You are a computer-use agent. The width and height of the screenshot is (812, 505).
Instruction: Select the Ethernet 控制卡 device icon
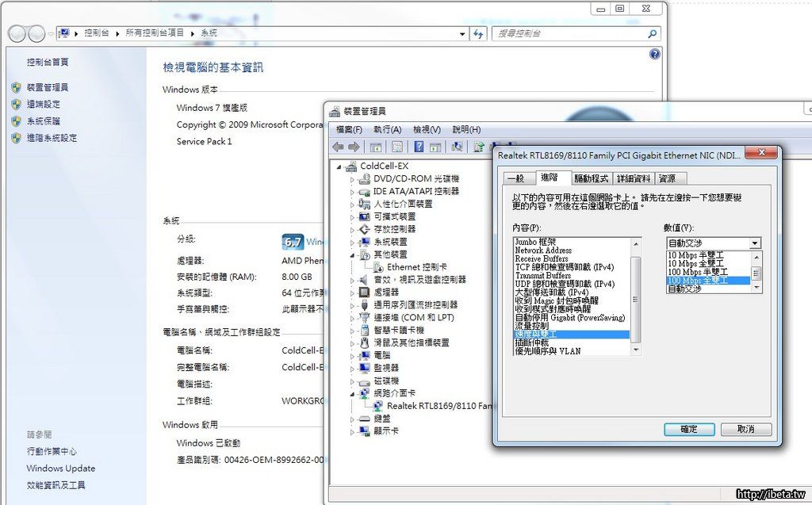(x=378, y=267)
